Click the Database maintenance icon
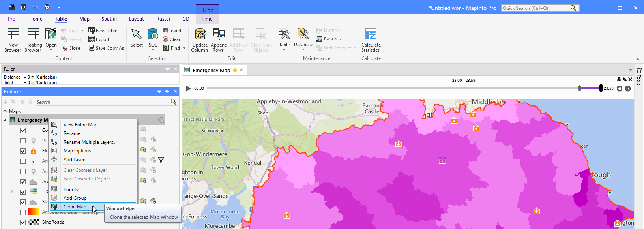This screenshot has height=229, width=644. tap(303, 34)
